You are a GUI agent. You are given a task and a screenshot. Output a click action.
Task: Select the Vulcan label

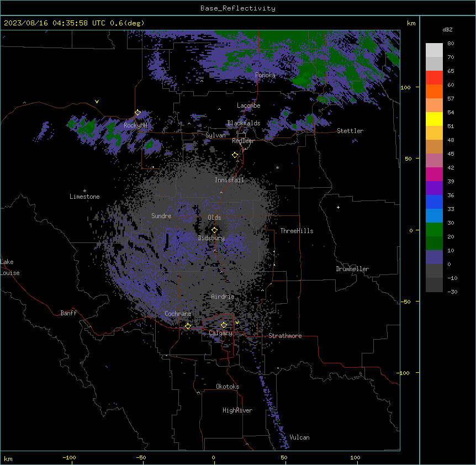(x=299, y=437)
